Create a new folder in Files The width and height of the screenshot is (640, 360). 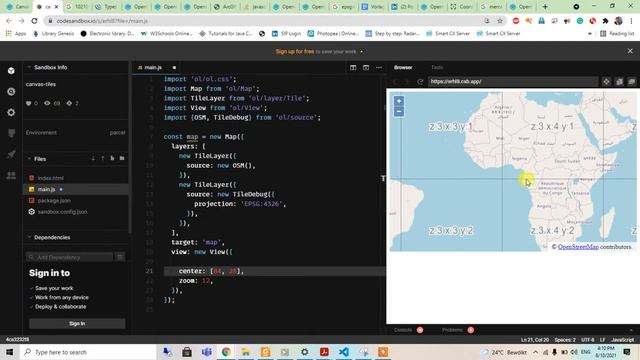coord(122,158)
